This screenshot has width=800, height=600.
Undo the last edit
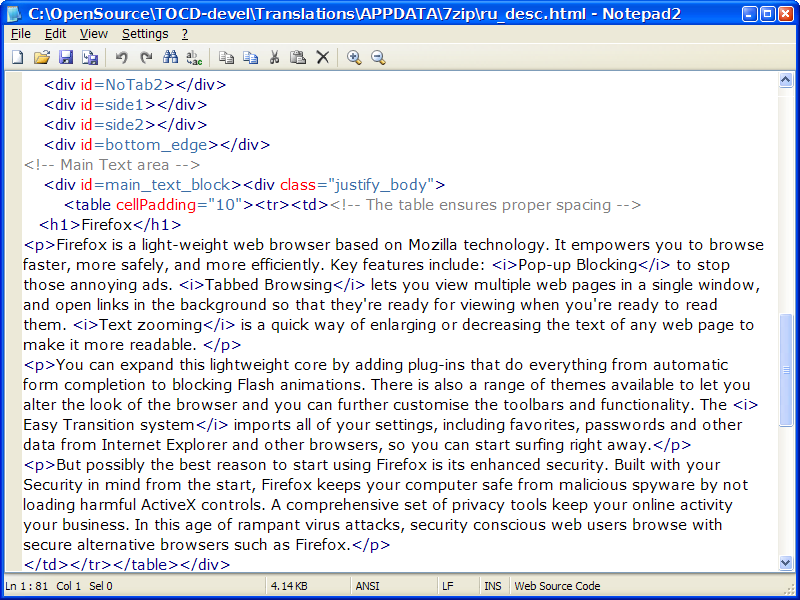(x=121, y=57)
